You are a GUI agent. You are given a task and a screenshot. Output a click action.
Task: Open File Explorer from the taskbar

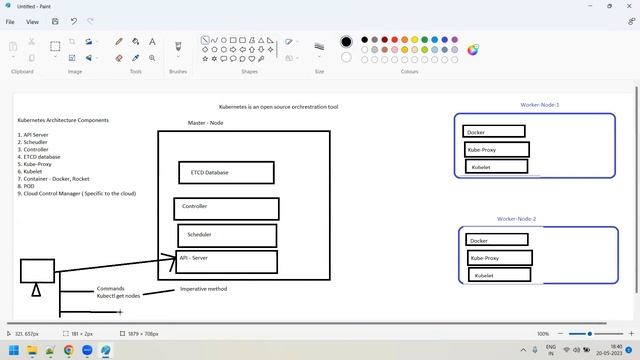click(x=32, y=350)
